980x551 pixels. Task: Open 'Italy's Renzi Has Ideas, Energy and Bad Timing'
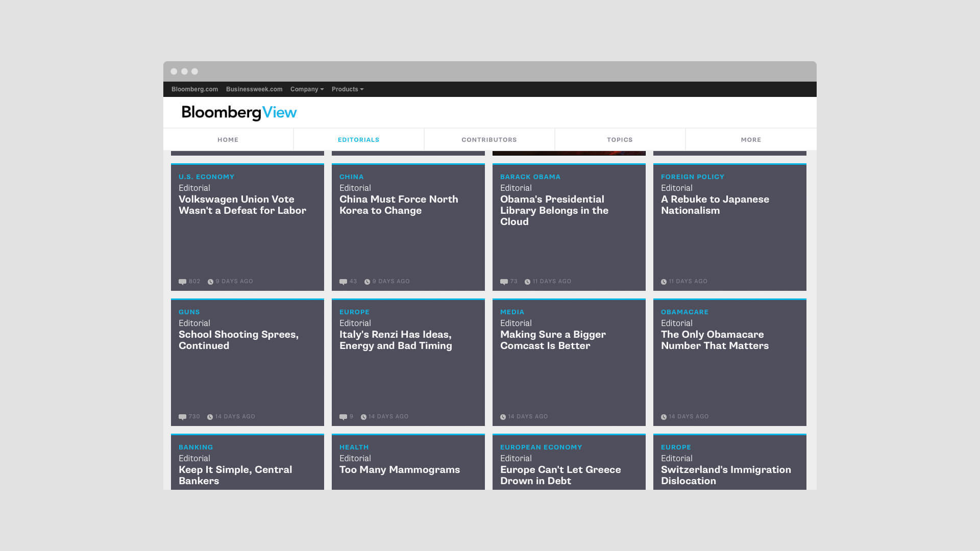[396, 340]
